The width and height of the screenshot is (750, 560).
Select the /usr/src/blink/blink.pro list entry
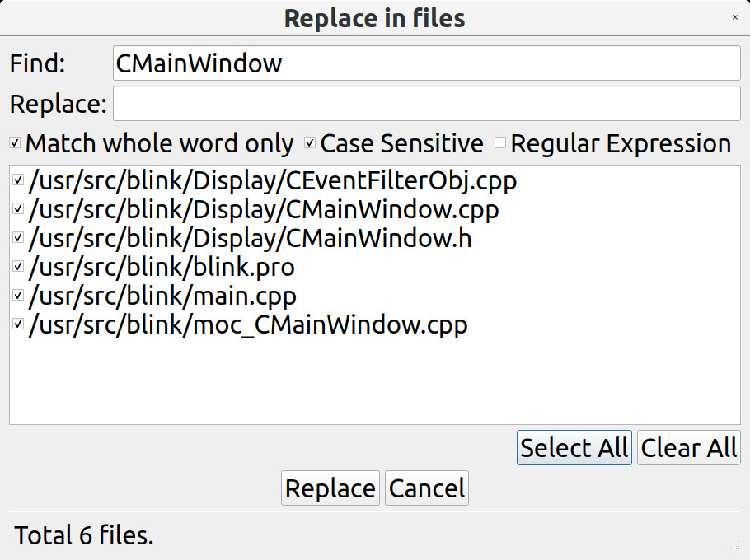click(x=162, y=267)
